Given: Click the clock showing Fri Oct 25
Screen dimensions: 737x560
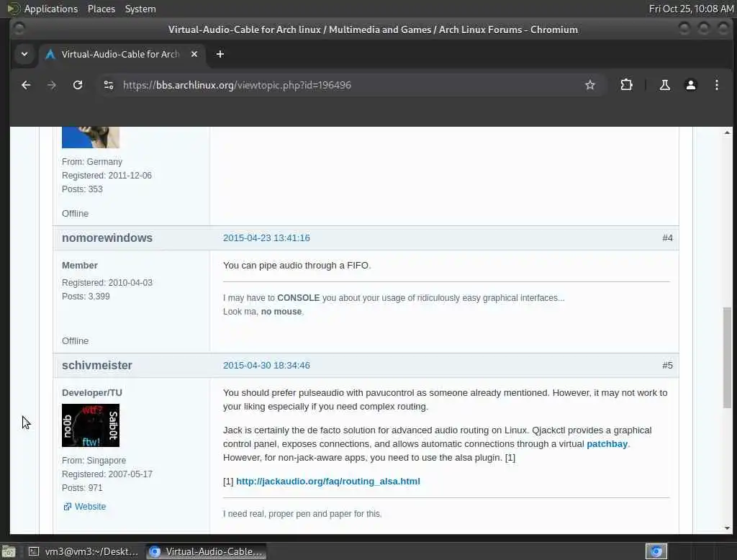Looking at the screenshot, I should tap(691, 9).
